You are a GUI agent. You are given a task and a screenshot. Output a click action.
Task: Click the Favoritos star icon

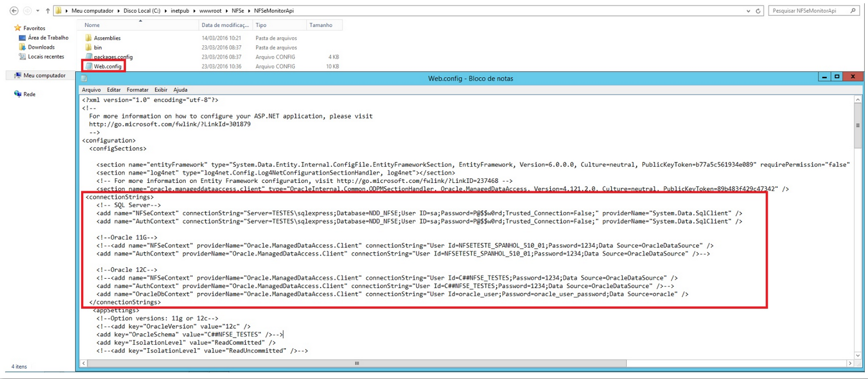tap(18, 28)
